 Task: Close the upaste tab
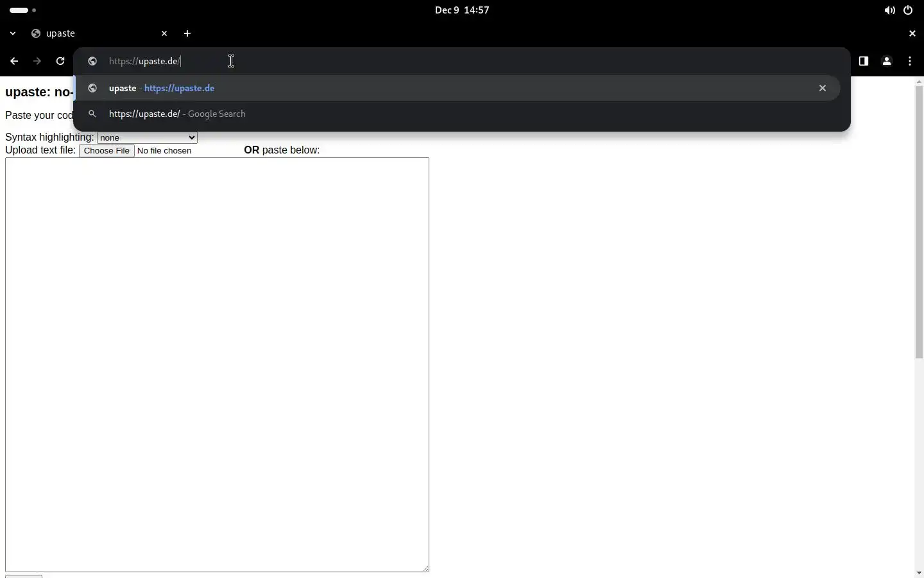(164, 33)
